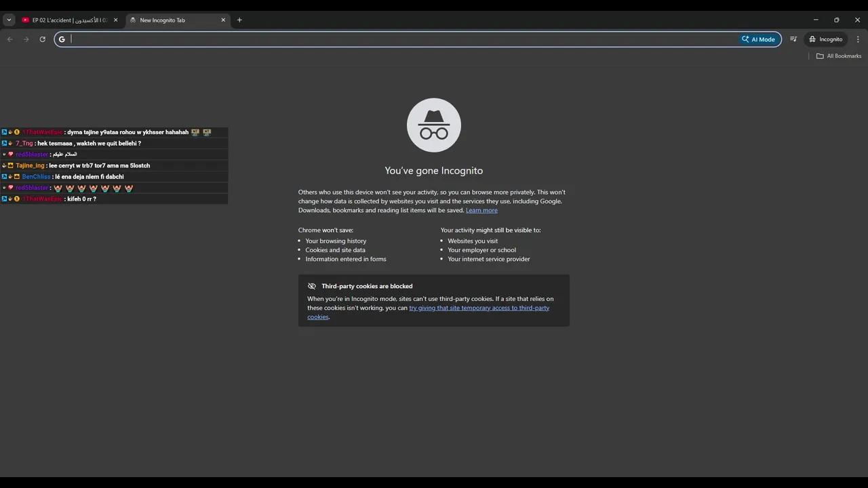
Task: Reload the current page
Action: pyautogui.click(x=42, y=39)
